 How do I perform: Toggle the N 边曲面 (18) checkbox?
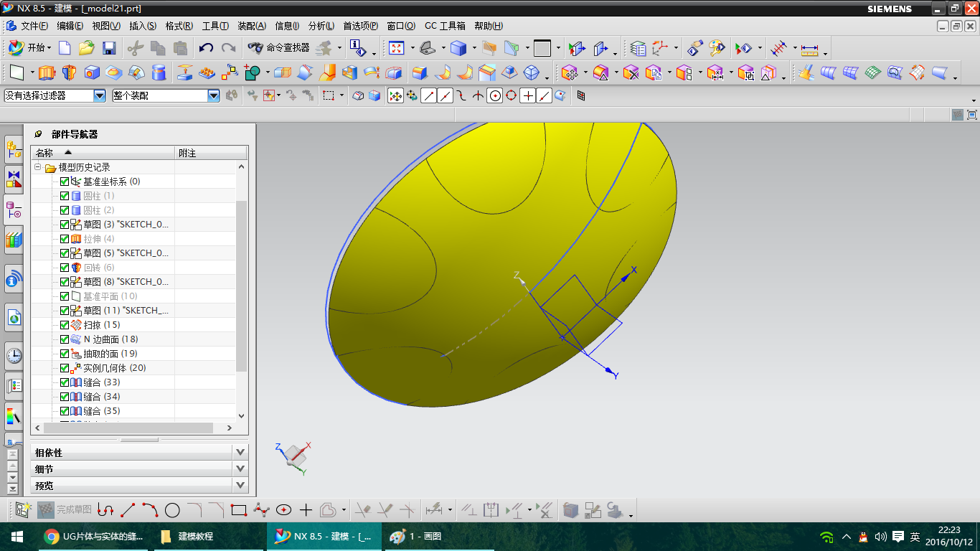pos(65,339)
